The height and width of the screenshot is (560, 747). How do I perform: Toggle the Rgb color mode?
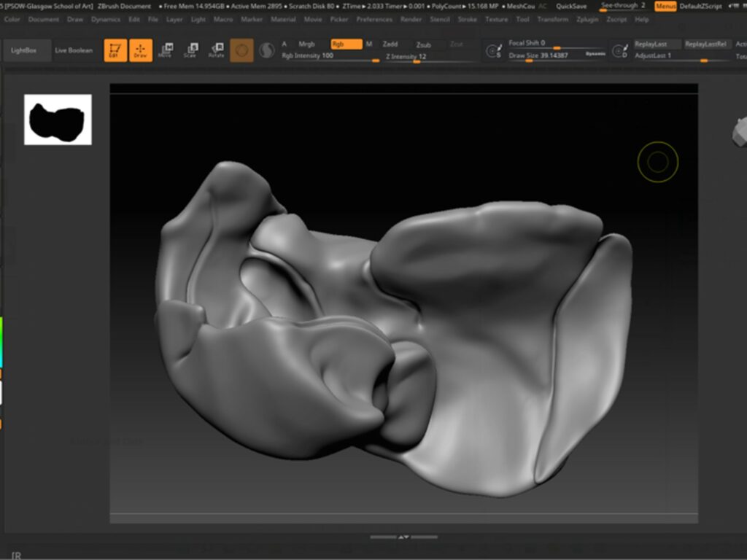(346, 44)
